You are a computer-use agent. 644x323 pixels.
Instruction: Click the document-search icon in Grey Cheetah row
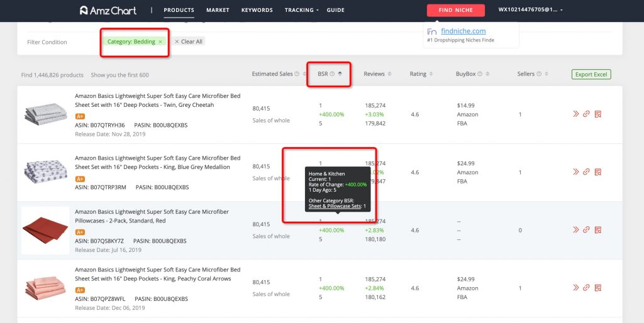pos(598,114)
